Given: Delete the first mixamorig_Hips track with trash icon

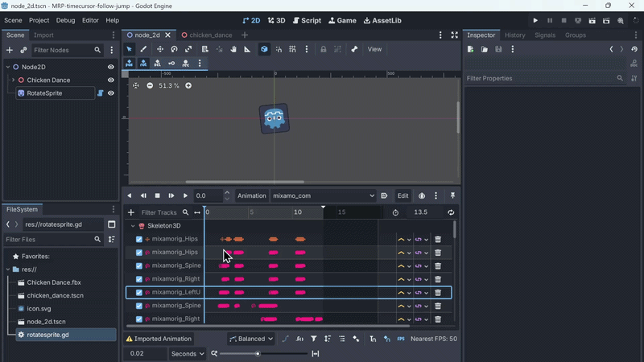Looking at the screenshot, I should (438, 239).
